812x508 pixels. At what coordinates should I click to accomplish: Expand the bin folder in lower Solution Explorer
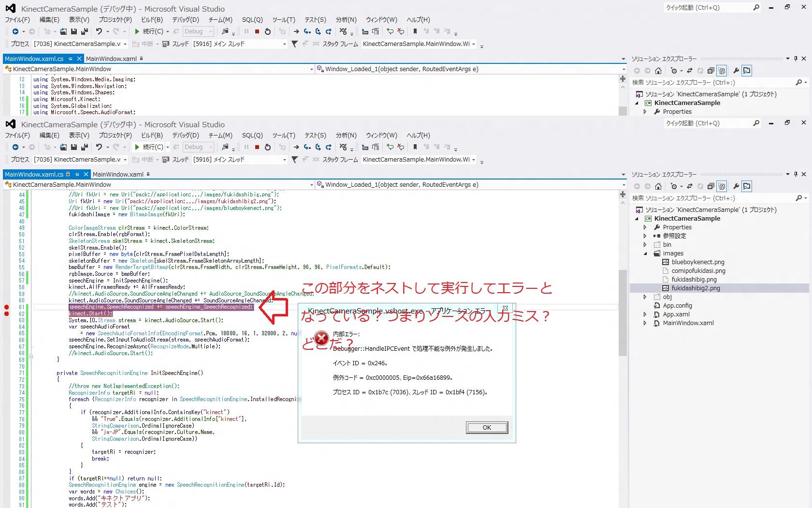point(645,245)
